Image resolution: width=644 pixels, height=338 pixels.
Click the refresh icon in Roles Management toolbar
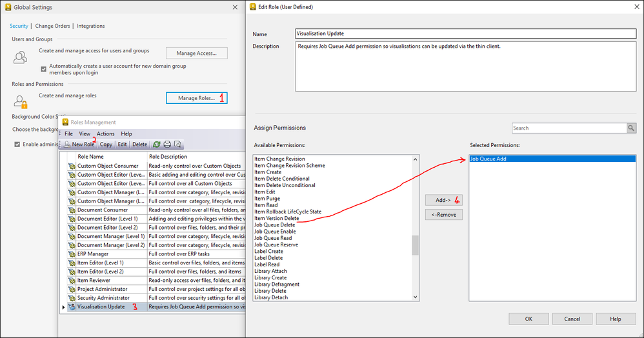(x=156, y=144)
